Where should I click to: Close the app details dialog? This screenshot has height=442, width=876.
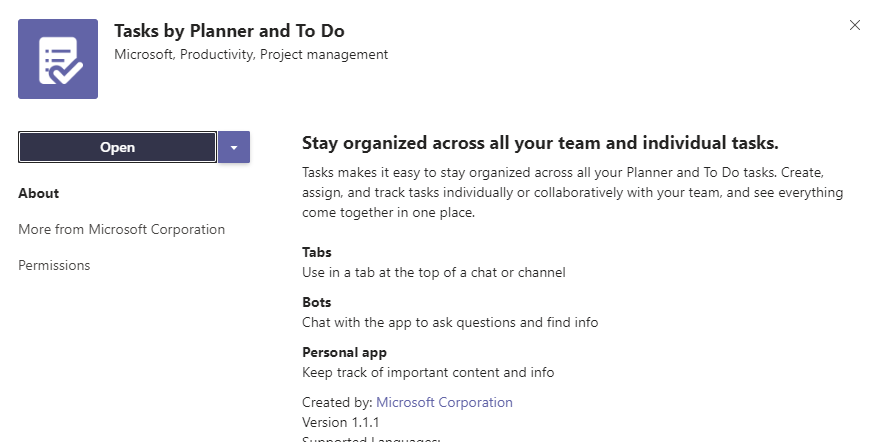tap(854, 25)
